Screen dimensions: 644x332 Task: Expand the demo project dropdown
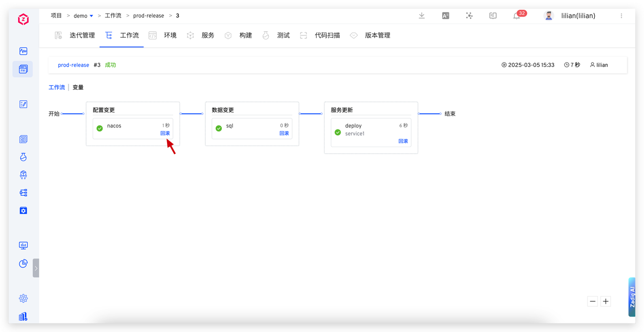point(91,16)
